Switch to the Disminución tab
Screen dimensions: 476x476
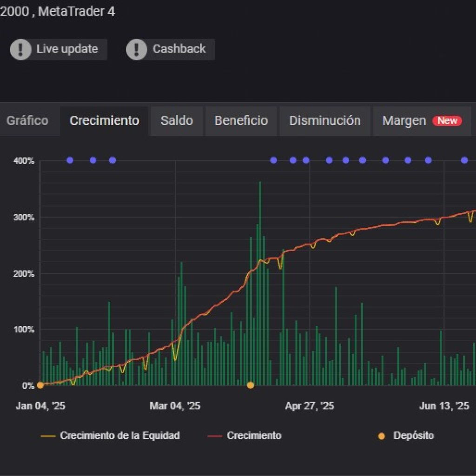(324, 121)
